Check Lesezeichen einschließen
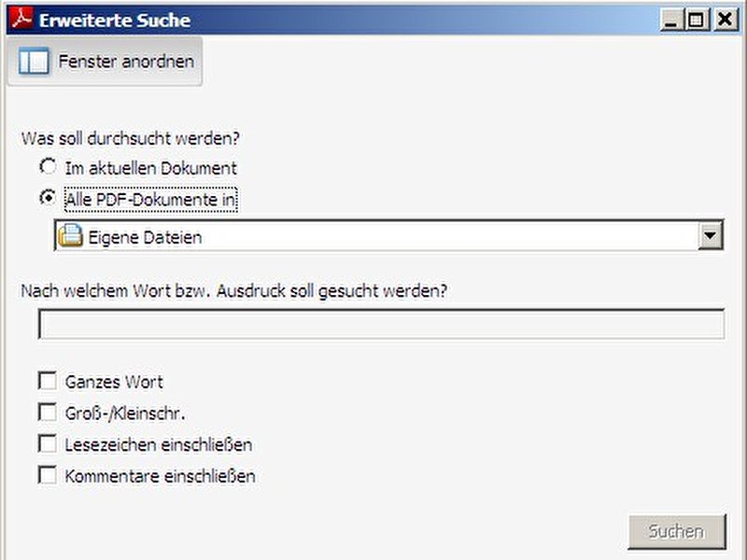 48,443
